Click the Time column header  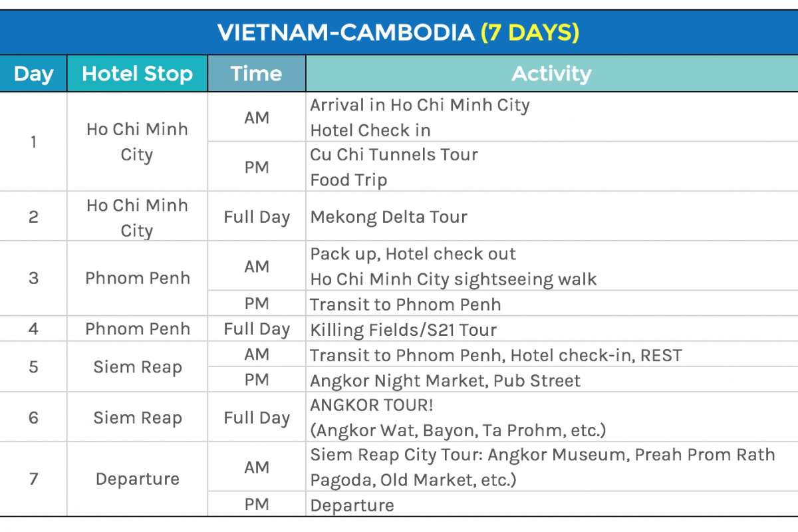point(257,74)
